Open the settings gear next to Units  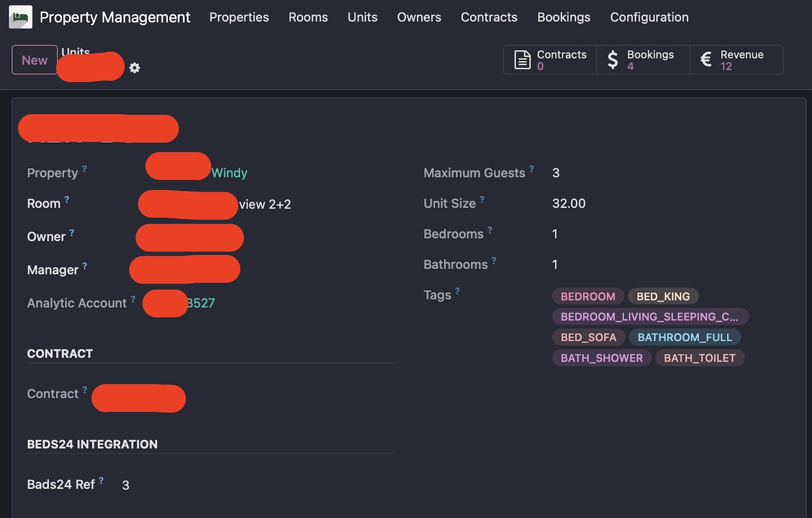(134, 67)
